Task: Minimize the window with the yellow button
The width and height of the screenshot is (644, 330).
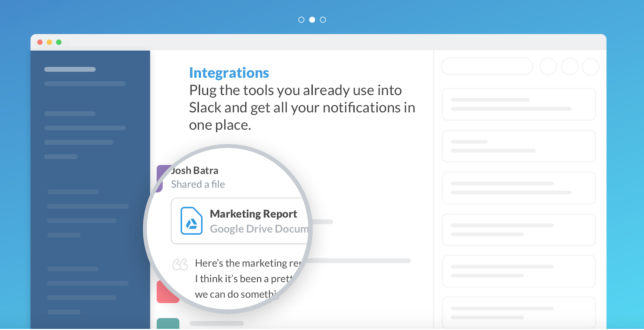Action: click(x=49, y=42)
